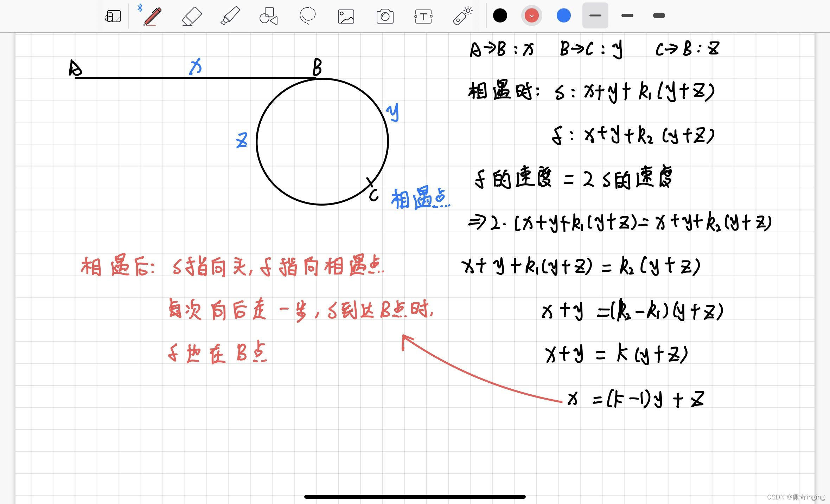The width and height of the screenshot is (830, 504).
Task: Open the selected red color dropdown
Action: [x=531, y=15]
